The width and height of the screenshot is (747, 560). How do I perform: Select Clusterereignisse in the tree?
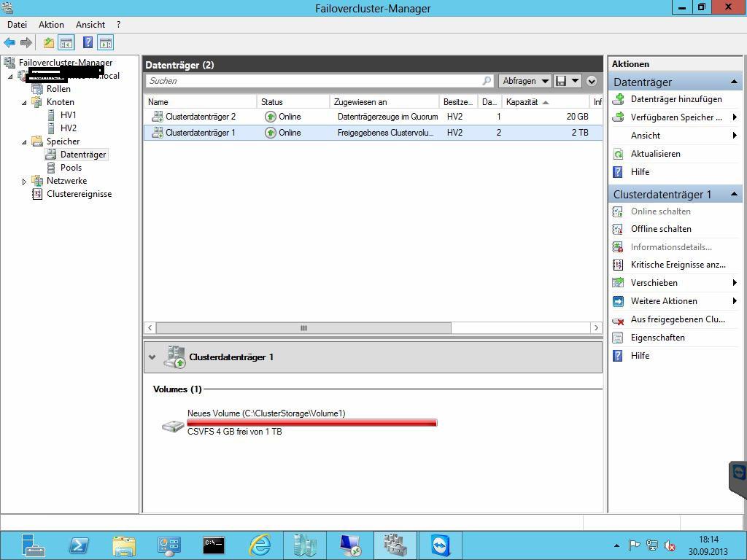point(79,194)
